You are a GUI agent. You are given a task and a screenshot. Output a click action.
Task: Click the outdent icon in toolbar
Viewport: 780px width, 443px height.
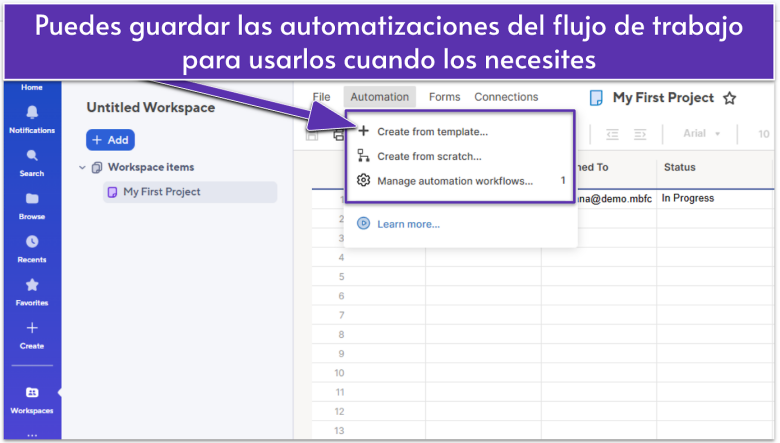pyautogui.click(x=612, y=134)
